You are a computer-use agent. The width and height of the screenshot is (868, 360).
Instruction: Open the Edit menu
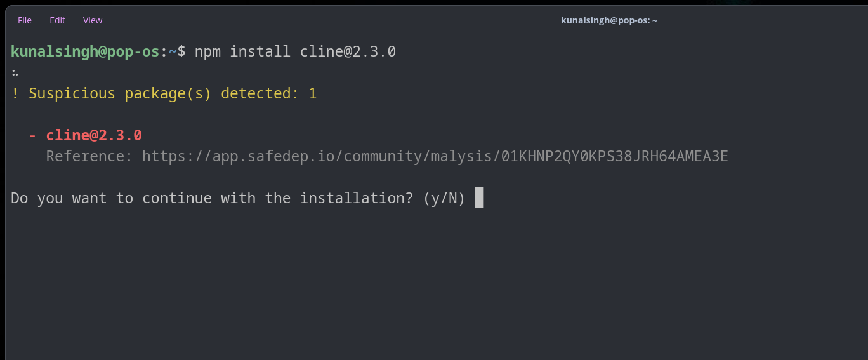[58, 20]
